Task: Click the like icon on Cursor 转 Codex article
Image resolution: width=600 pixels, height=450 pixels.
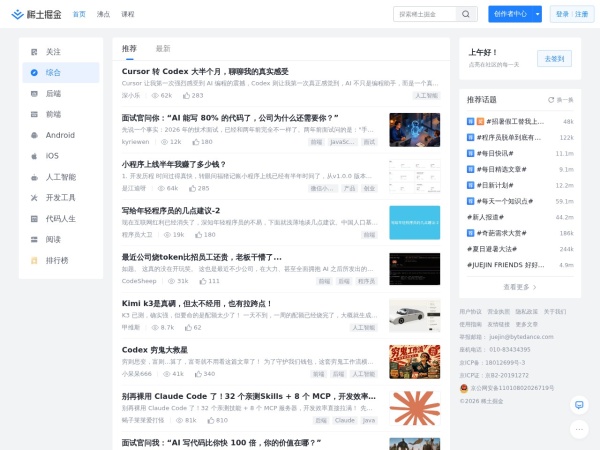Action: [x=186, y=95]
